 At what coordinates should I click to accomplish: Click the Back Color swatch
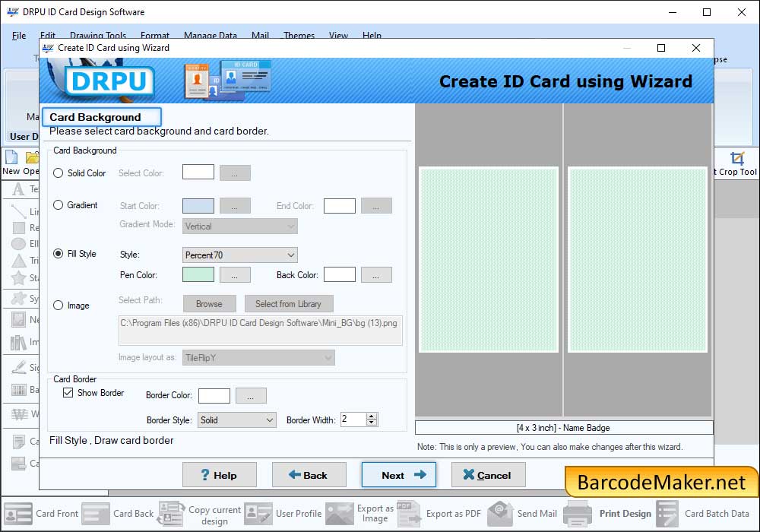[339, 274]
